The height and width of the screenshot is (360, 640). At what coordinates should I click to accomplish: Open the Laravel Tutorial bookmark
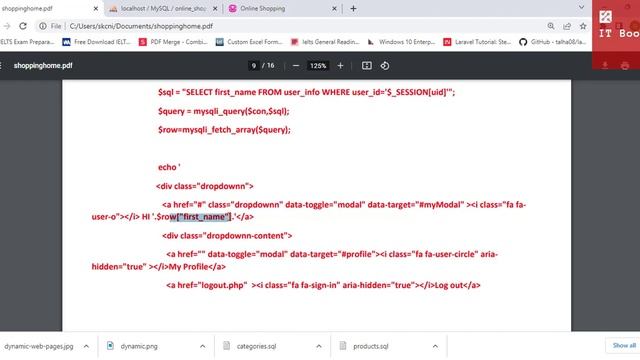click(477, 42)
